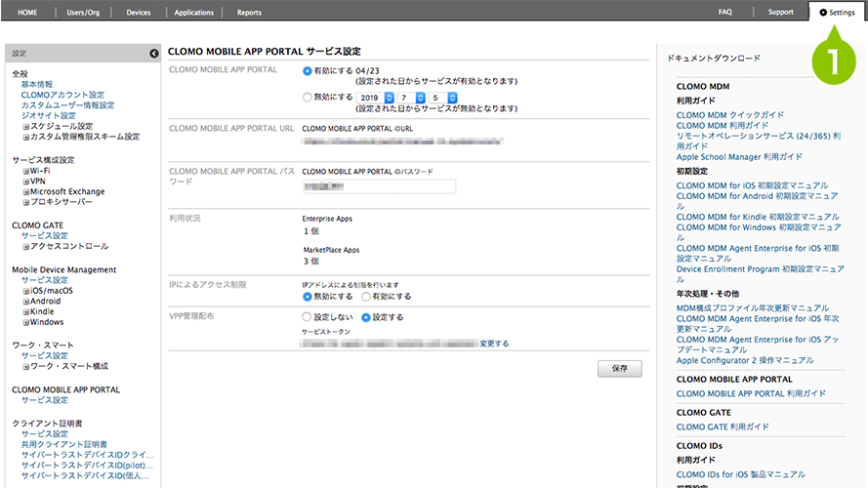Select the 無効にする radio for APP PORTAL

click(x=308, y=97)
